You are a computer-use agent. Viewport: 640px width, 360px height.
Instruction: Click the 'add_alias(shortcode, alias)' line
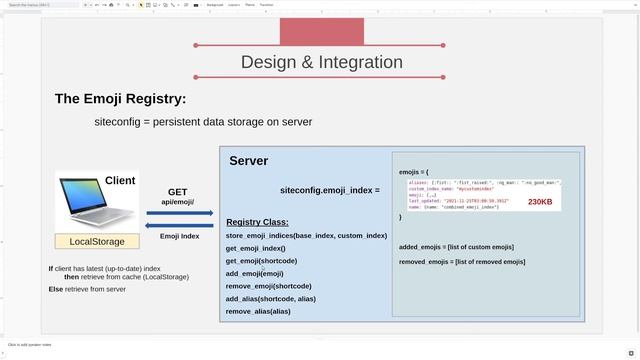[271, 299]
